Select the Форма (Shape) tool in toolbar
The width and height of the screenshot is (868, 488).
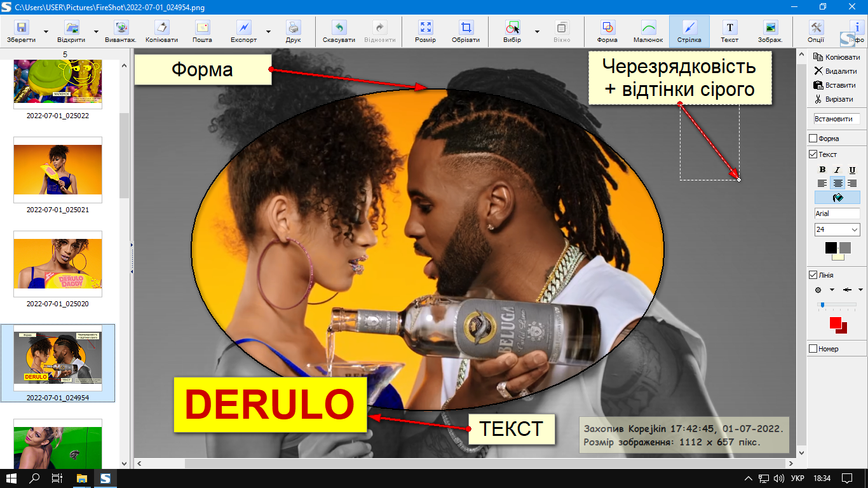coord(607,31)
